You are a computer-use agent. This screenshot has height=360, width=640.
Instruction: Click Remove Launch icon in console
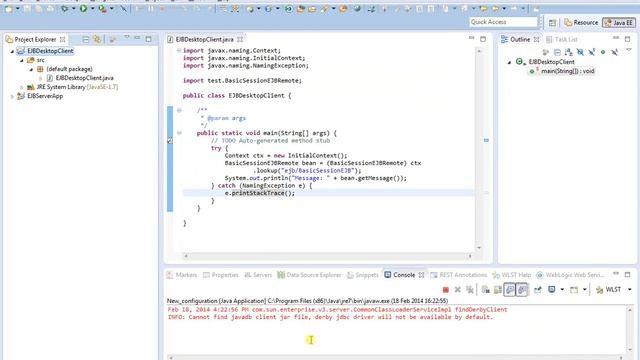click(458, 290)
